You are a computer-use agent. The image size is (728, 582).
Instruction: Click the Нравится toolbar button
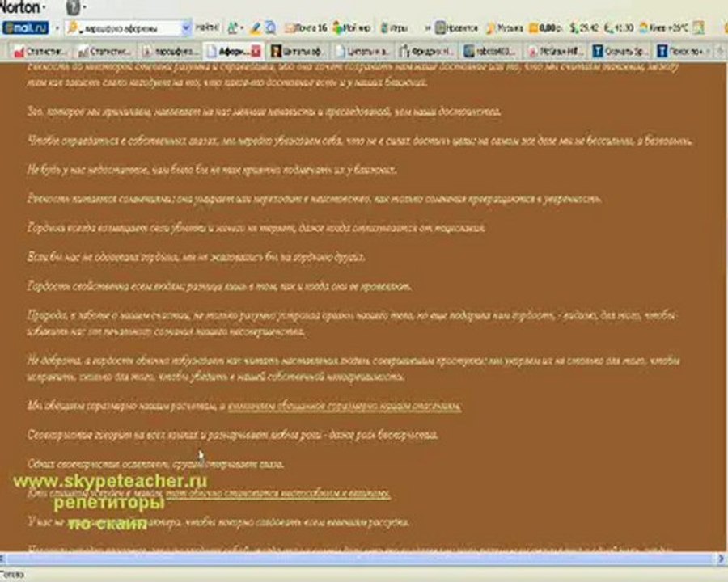(x=457, y=28)
